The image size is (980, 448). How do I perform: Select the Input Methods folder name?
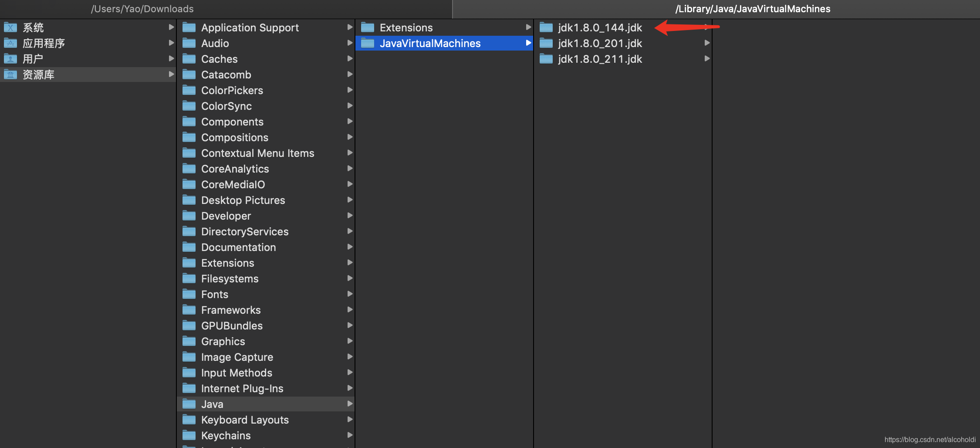click(237, 373)
